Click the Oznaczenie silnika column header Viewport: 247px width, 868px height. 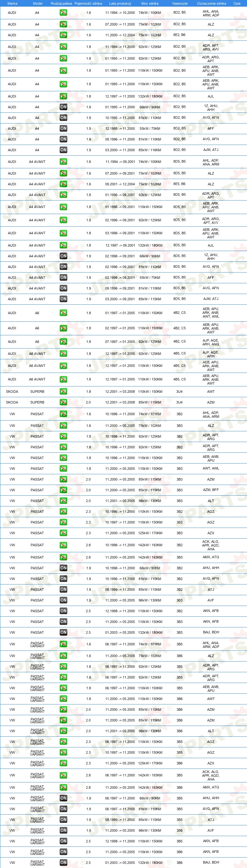click(x=212, y=3)
